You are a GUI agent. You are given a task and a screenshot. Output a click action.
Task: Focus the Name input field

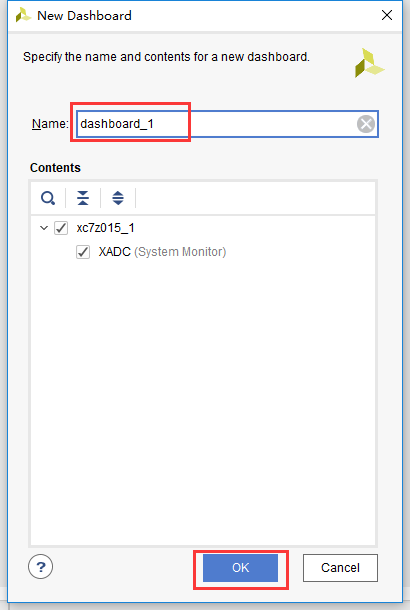(x=227, y=124)
